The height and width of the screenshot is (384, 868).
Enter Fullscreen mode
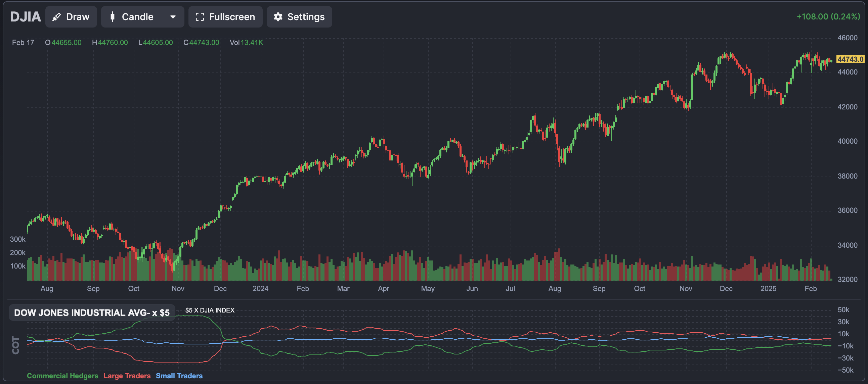(x=225, y=17)
